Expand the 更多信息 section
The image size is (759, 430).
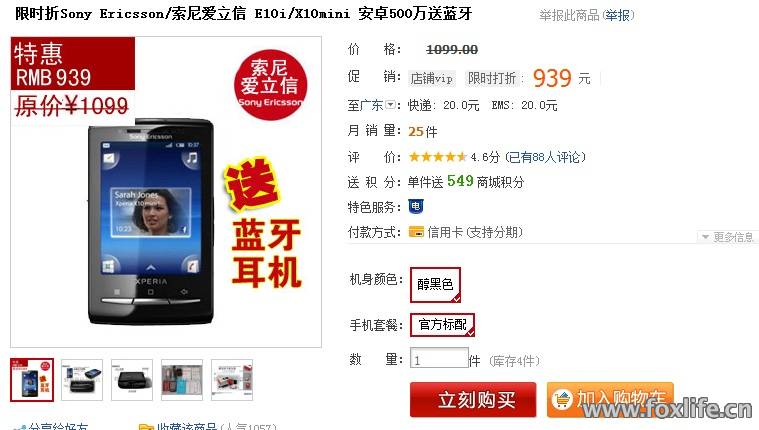point(728,237)
